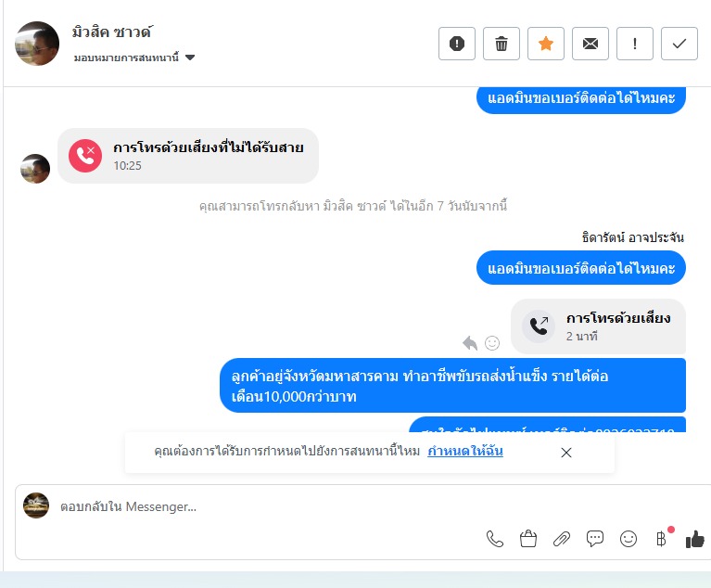Click the กำหนดให้ฉัน link

[x=464, y=451]
